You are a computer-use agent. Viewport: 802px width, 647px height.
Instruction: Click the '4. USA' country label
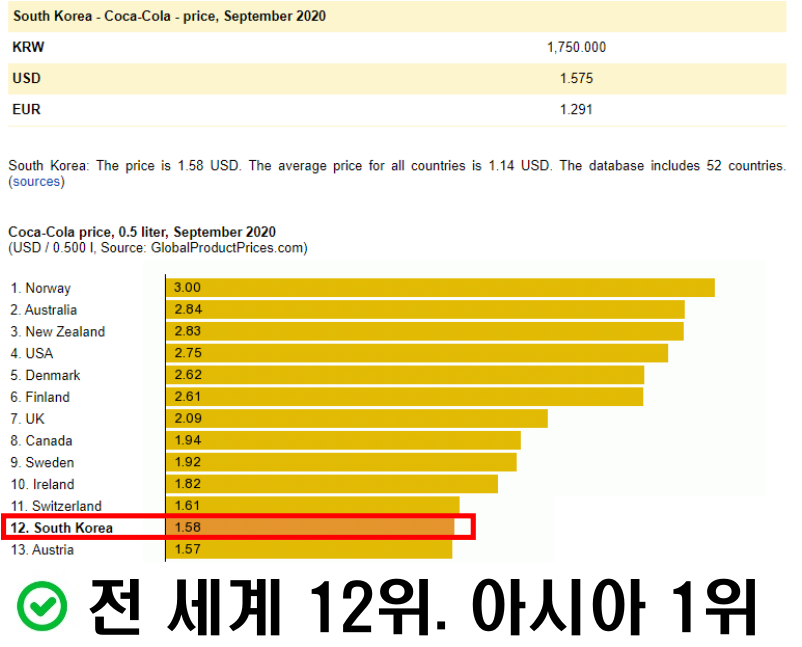pos(32,353)
